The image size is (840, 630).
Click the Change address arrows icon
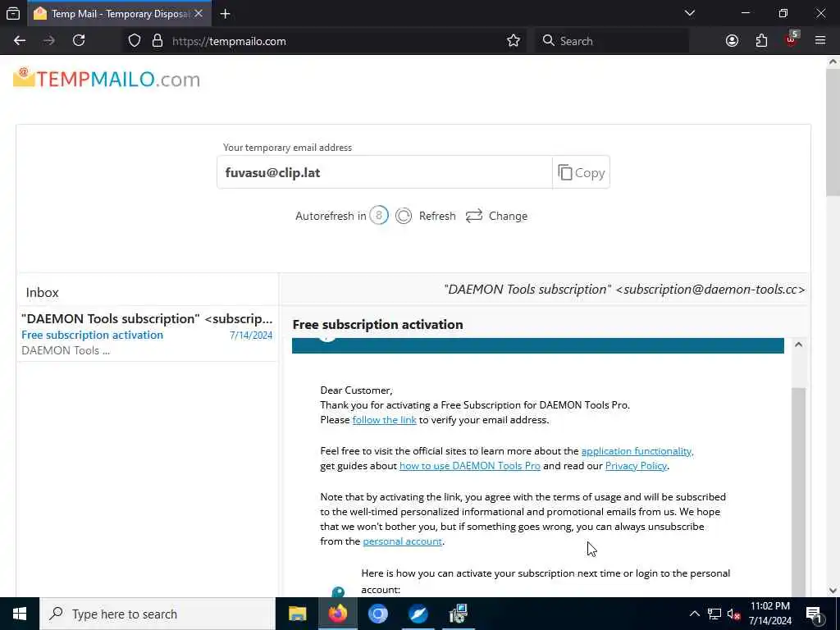point(474,216)
